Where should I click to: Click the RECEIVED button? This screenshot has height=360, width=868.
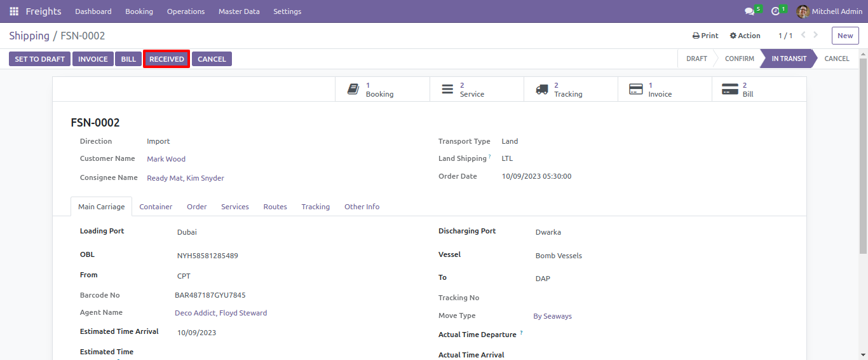pyautogui.click(x=166, y=59)
